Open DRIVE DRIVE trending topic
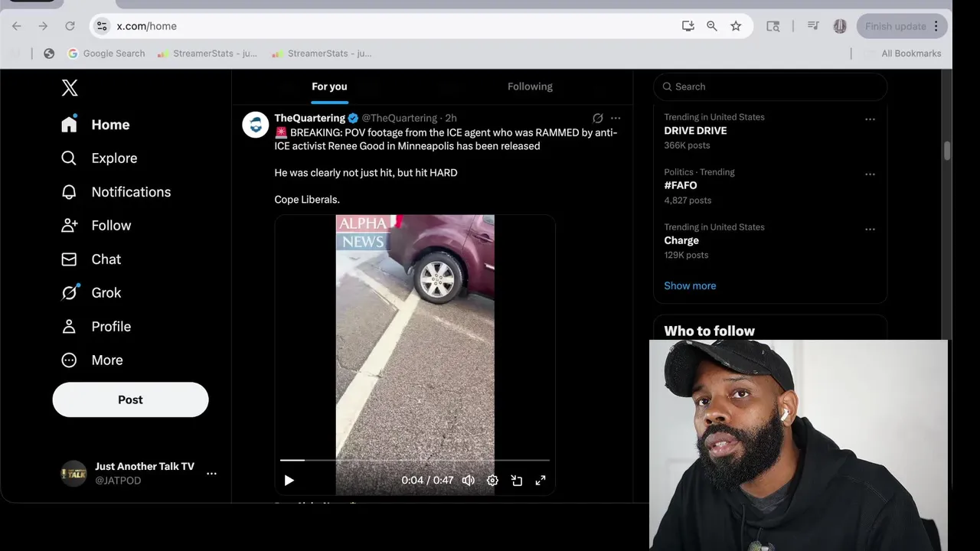The height and width of the screenshot is (551, 980). pos(695,131)
